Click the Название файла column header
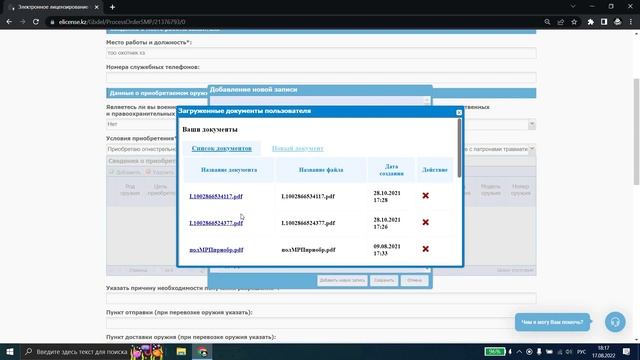This screenshot has width=640, height=360. tap(321, 170)
